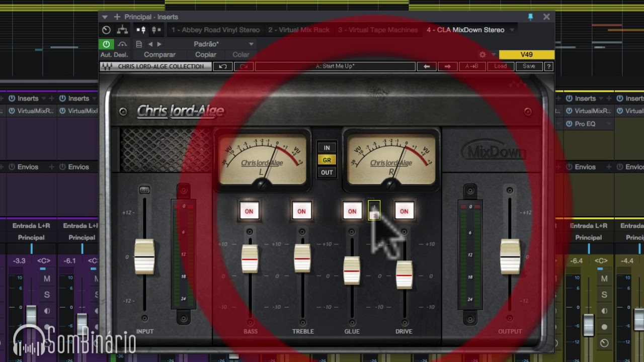Image resolution: width=644 pixels, height=362 pixels.
Task: Click the Waves Save button
Action: point(529,66)
